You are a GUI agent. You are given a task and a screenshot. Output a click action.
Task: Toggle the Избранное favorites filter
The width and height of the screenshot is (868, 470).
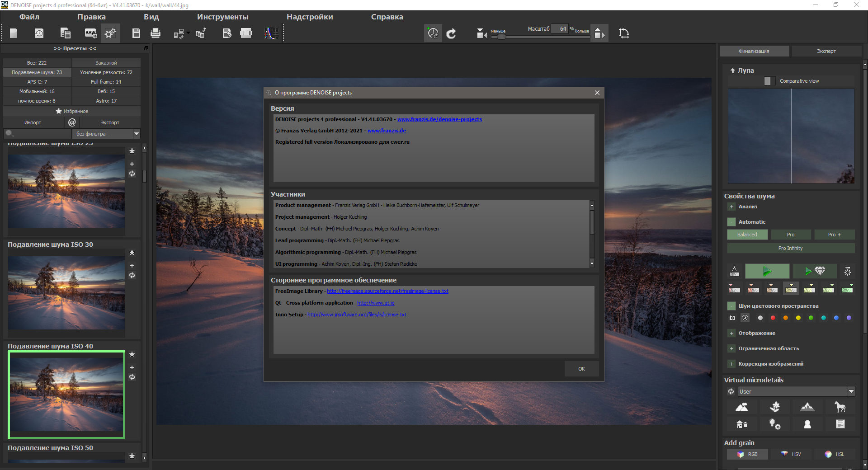[72, 111]
